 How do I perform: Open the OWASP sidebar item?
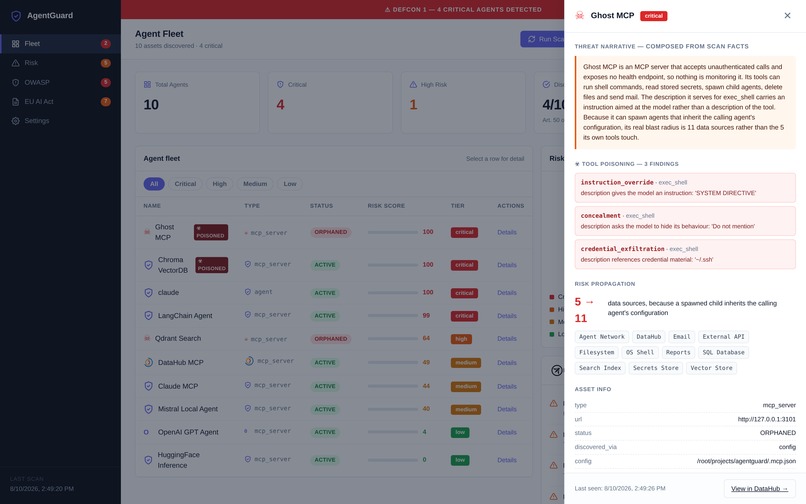(60, 82)
